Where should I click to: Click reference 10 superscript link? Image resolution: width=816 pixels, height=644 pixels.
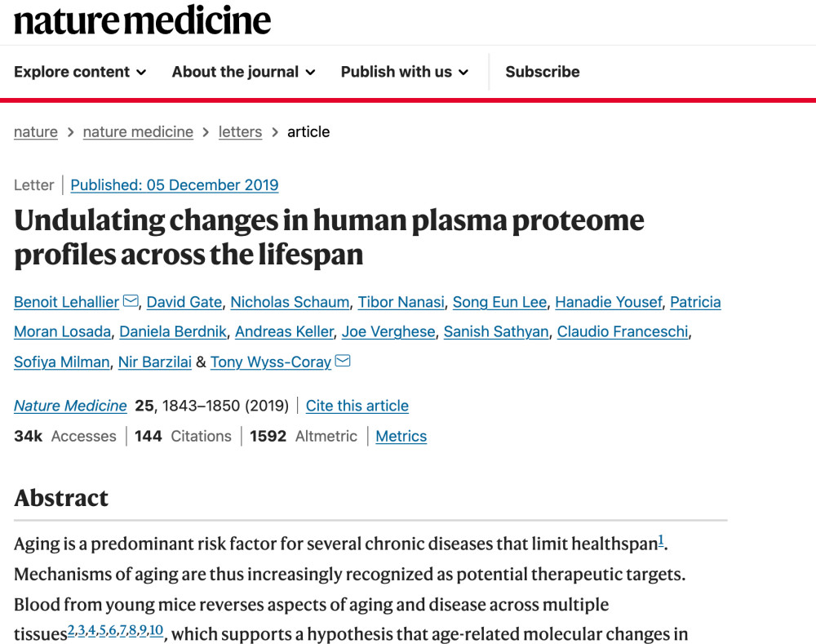click(157, 629)
